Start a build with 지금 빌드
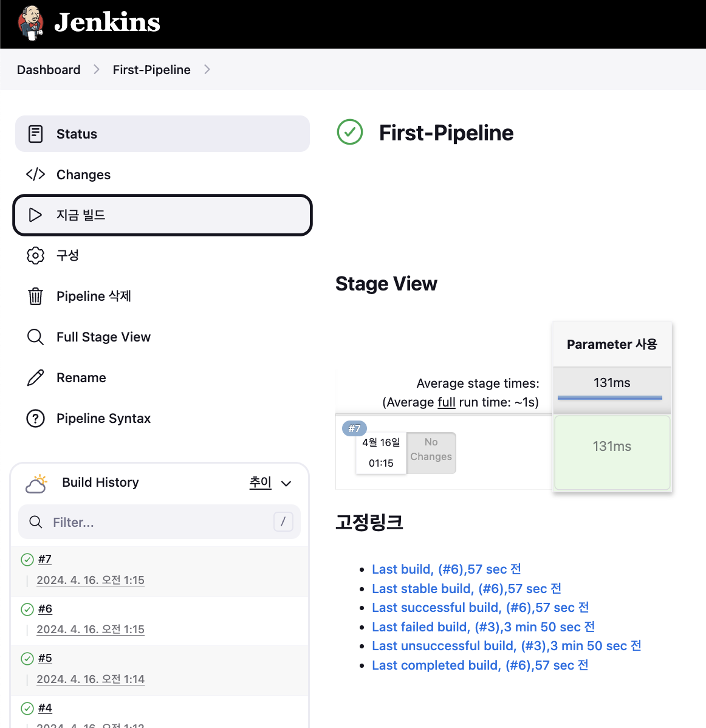The image size is (706, 728). pyautogui.click(x=162, y=215)
